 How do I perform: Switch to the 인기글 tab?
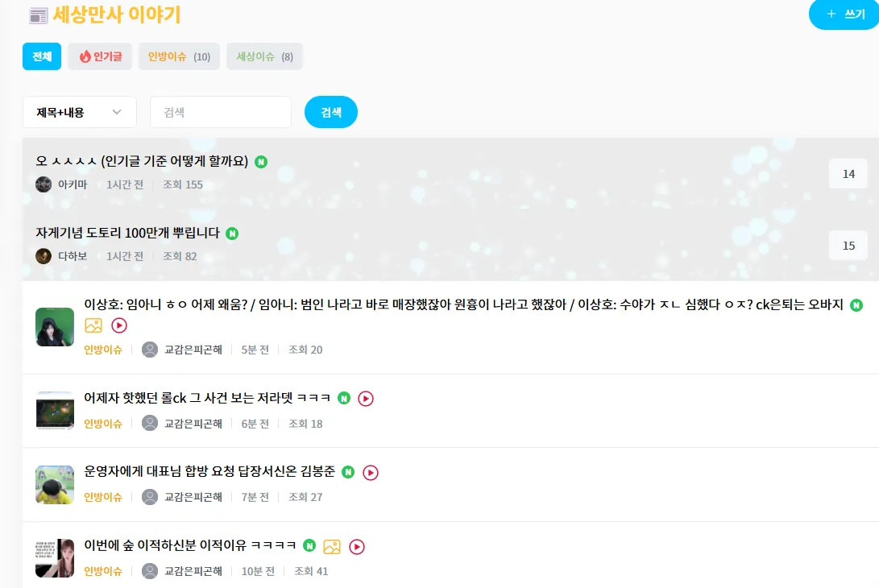coord(100,56)
